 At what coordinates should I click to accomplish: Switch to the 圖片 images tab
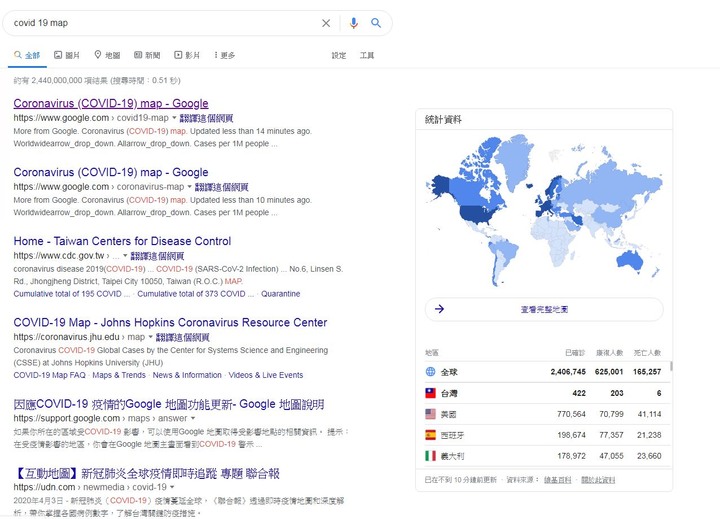(x=67, y=55)
